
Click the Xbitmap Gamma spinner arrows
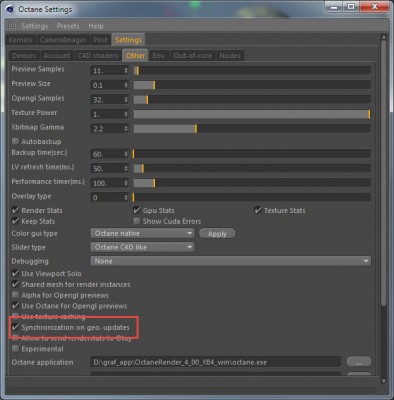click(x=126, y=129)
